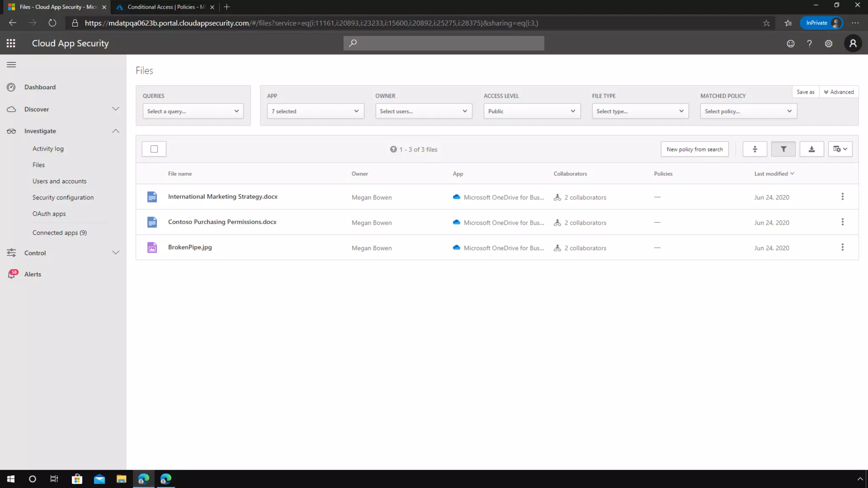Open International Marketing Strategy.docx file link
This screenshot has height=488, width=868.
coord(223,197)
